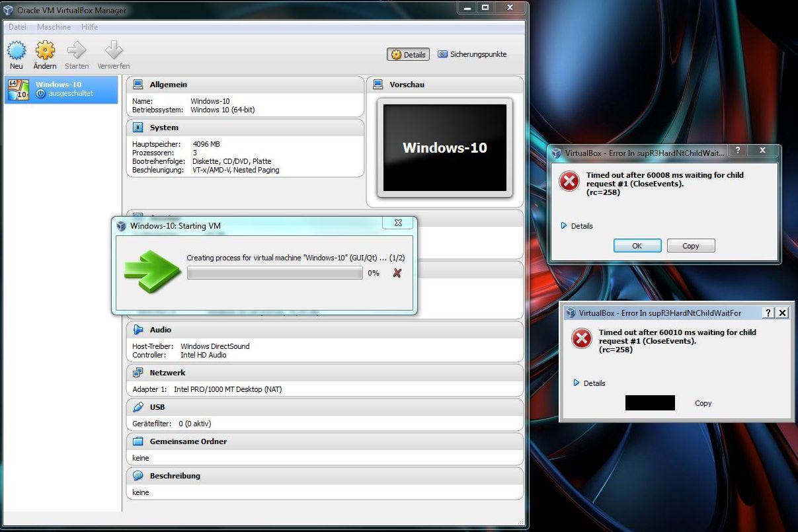Select the Windows-10 virtual machine entry
The height and width of the screenshot is (532, 798).
tap(61, 89)
